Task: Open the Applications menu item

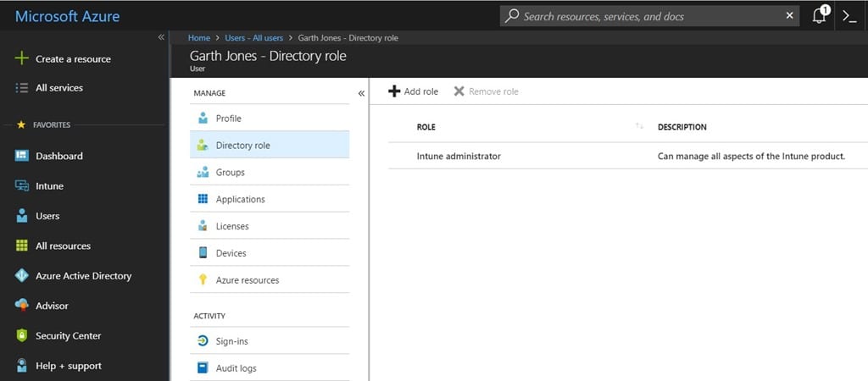Action: [x=270, y=199]
